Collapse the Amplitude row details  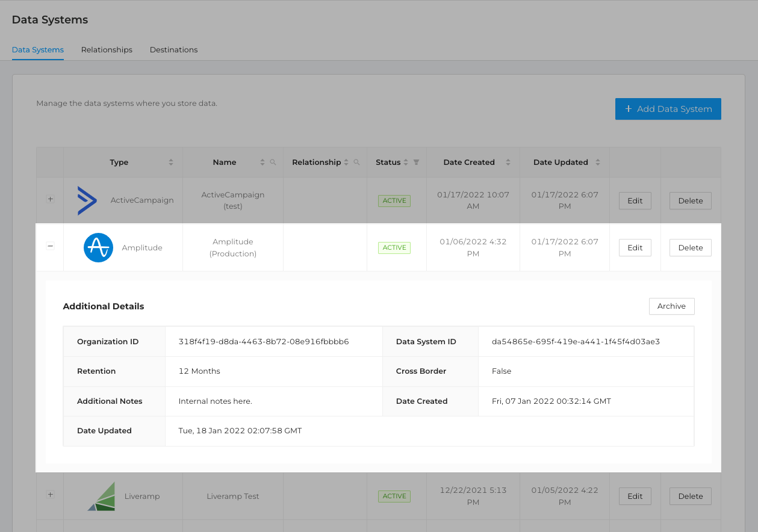click(x=51, y=246)
